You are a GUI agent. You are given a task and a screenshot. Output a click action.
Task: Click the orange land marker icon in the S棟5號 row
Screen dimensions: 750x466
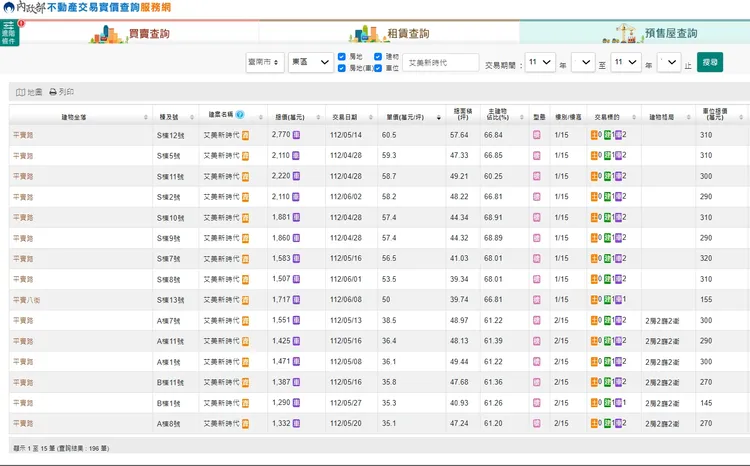tap(594, 155)
